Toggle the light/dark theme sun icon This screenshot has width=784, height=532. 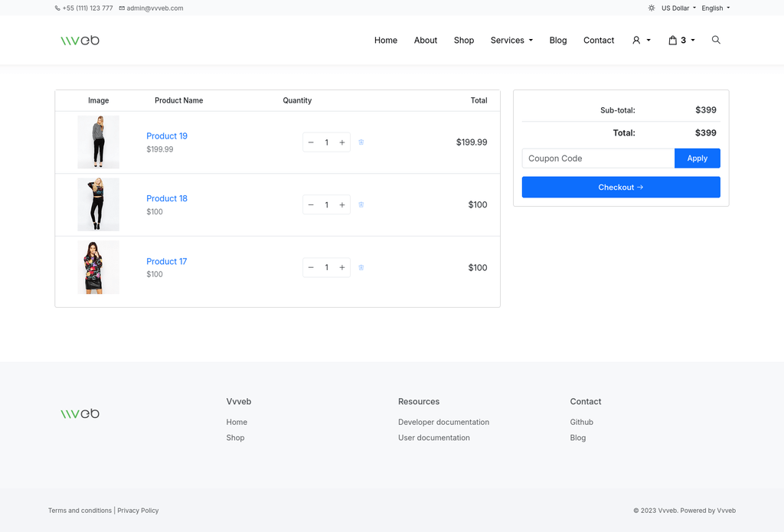click(x=652, y=8)
